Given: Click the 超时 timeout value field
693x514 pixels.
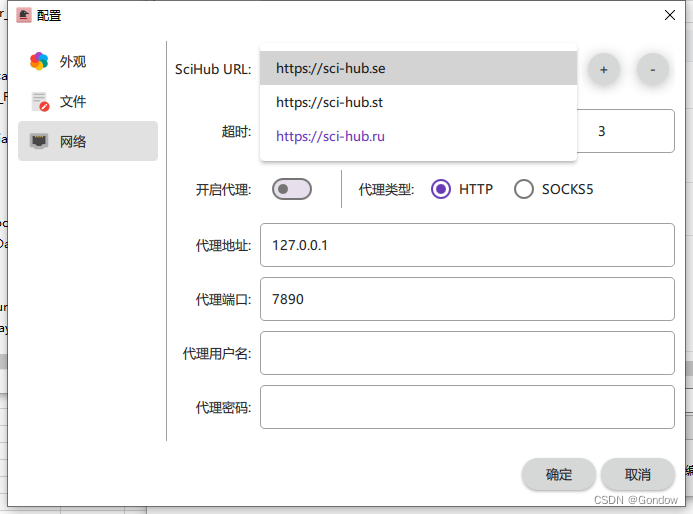Looking at the screenshot, I should [x=625, y=131].
